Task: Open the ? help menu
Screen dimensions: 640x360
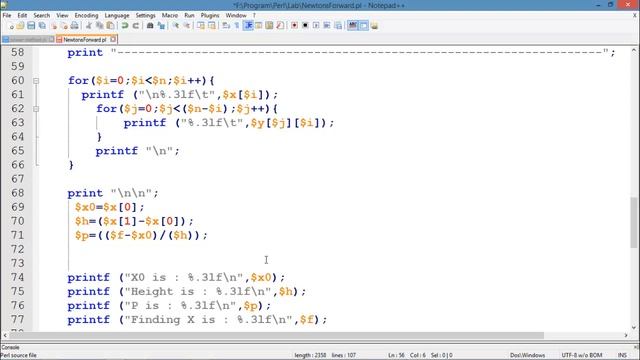Action: point(254,15)
